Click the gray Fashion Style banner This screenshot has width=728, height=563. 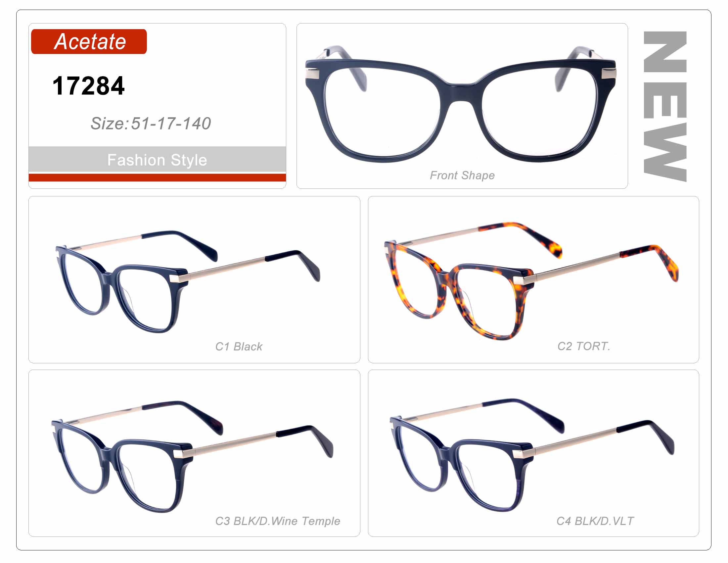coord(157,159)
